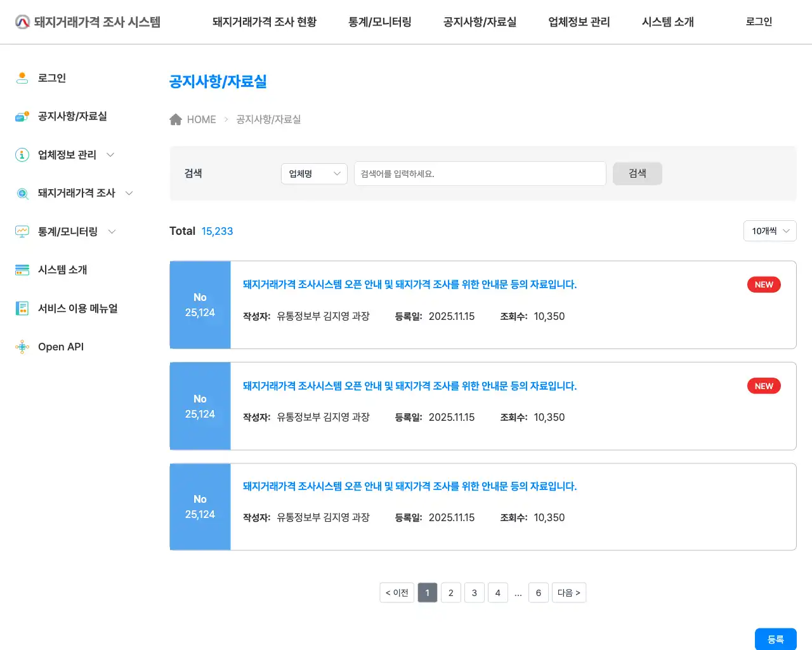This screenshot has width=812, height=650.
Task: Open the 10개씩 items-per-page dropdown
Action: [x=769, y=231]
